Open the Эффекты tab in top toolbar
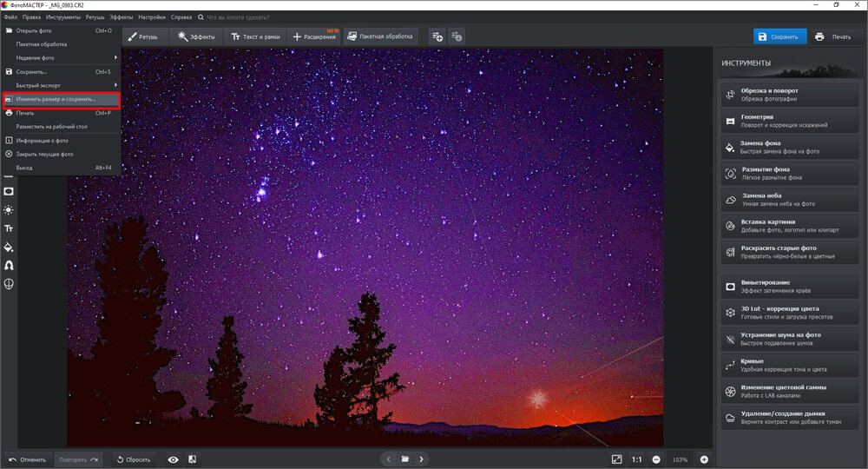Screen dimensions: 868x469 point(195,36)
